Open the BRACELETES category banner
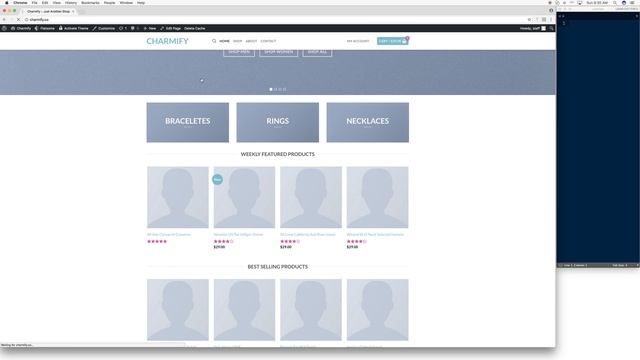This screenshot has width=640, height=360. pyautogui.click(x=188, y=122)
